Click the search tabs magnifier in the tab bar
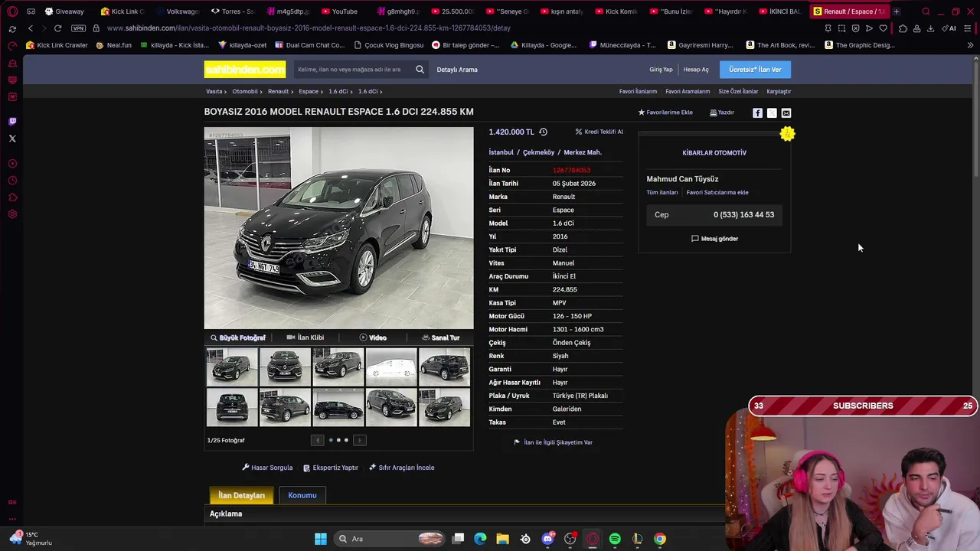Viewport: 980px width, 551px height. [x=926, y=11]
